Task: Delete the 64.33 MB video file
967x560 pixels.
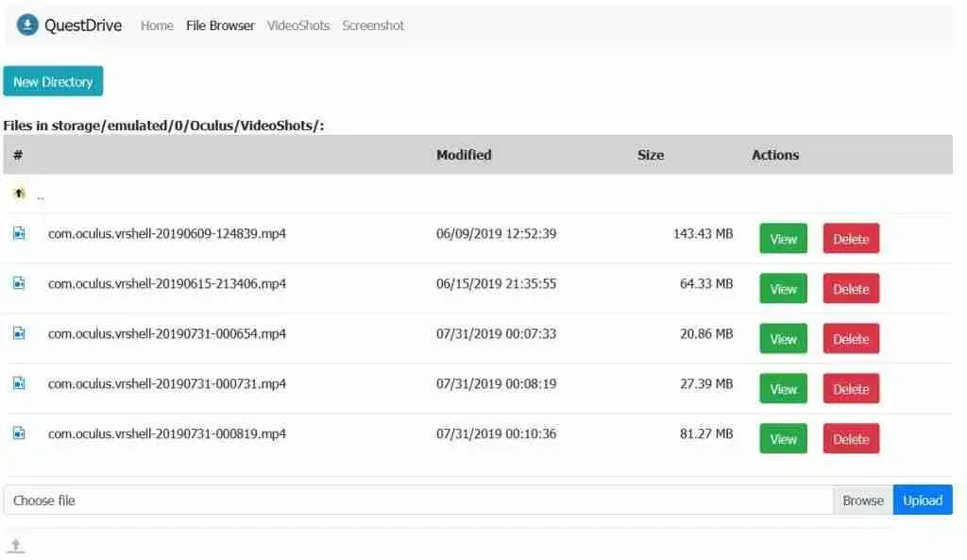Action: (851, 289)
